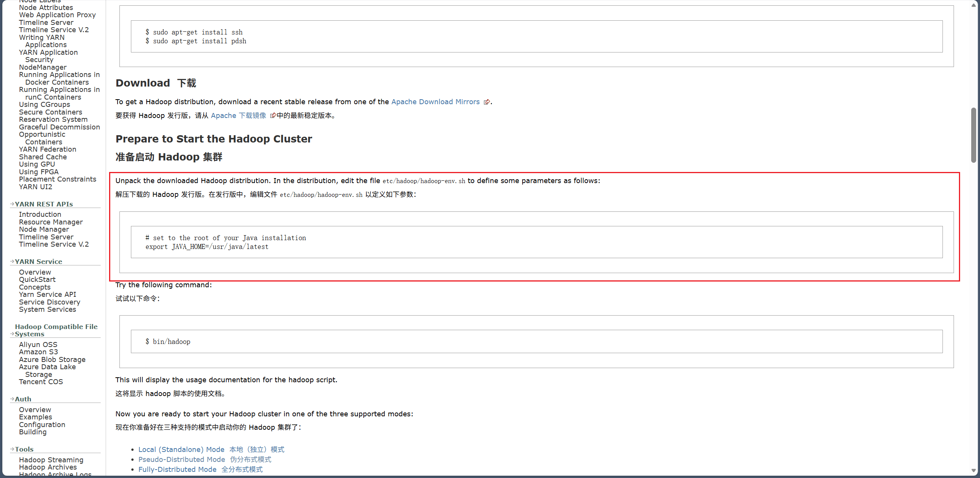
Task: Collapse the Auth section arrow
Action: click(12, 399)
